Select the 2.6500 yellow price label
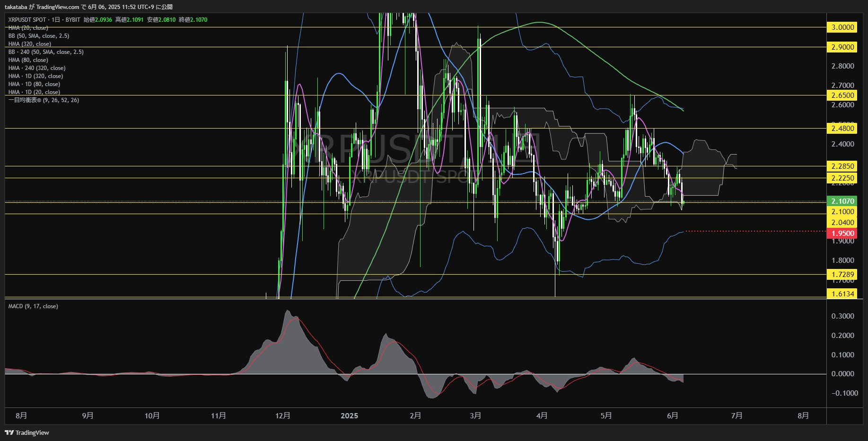This screenshot has width=868, height=441. pyautogui.click(x=842, y=95)
